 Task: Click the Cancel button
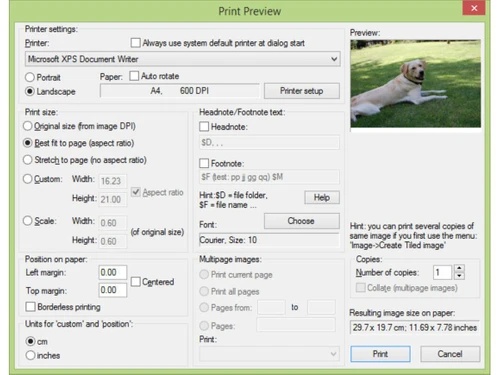tap(450, 354)
